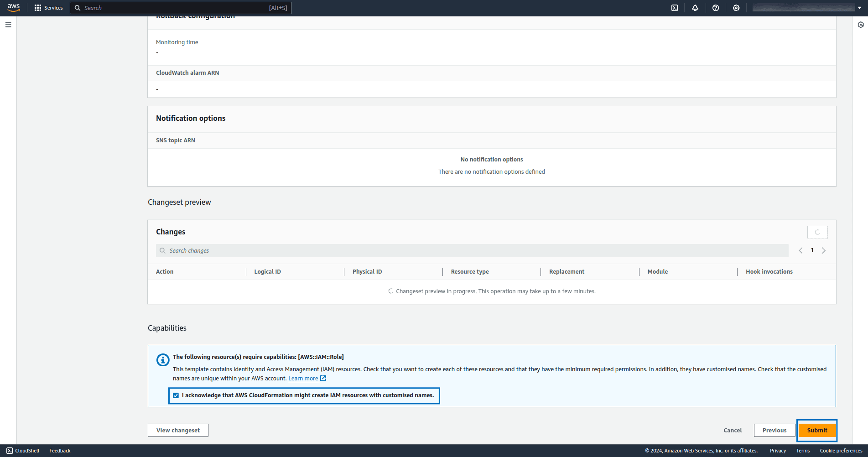Open CloudShell from the top bar icon
Screen dimensions: 868x457
point(675,8)
